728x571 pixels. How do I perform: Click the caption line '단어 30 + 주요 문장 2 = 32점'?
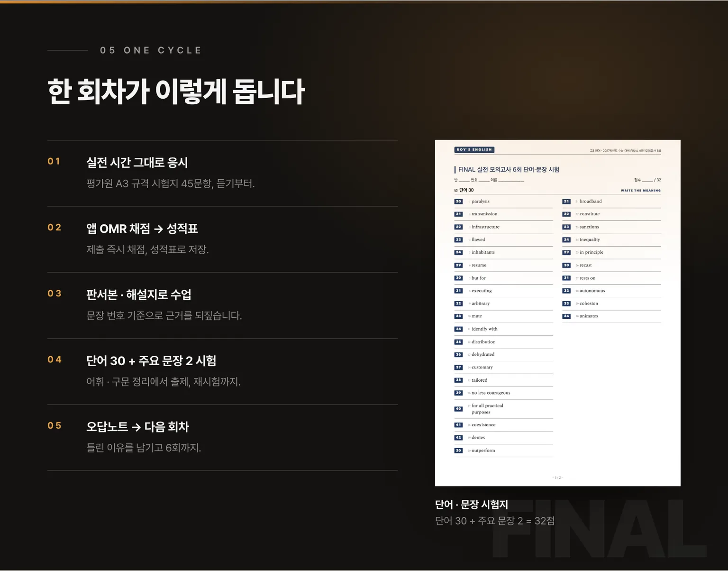495,521
